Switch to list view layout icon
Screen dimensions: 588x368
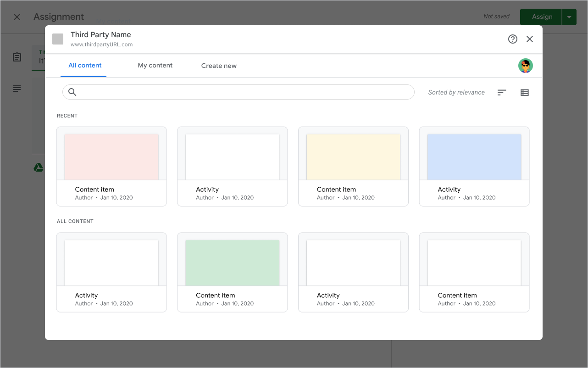(x=524, y=92)
